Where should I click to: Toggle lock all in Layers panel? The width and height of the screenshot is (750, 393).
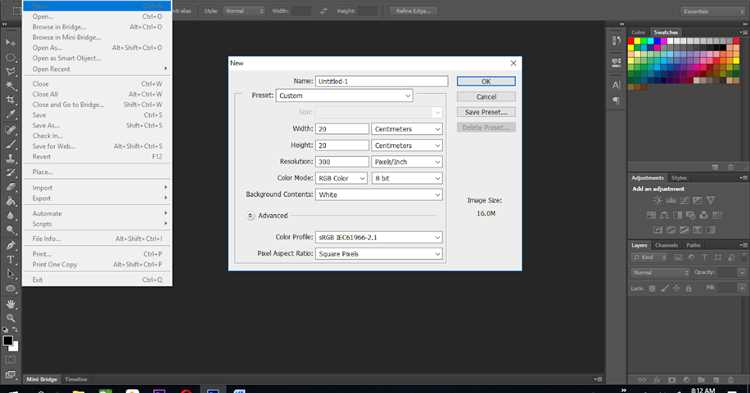688,288
